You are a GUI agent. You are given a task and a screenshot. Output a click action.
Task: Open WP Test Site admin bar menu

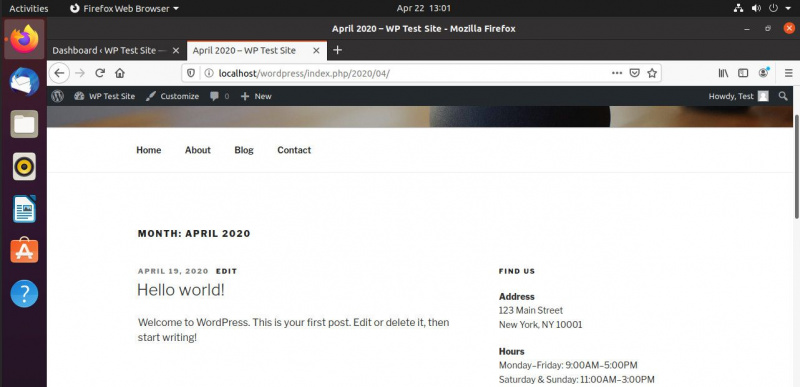(105, 96)
